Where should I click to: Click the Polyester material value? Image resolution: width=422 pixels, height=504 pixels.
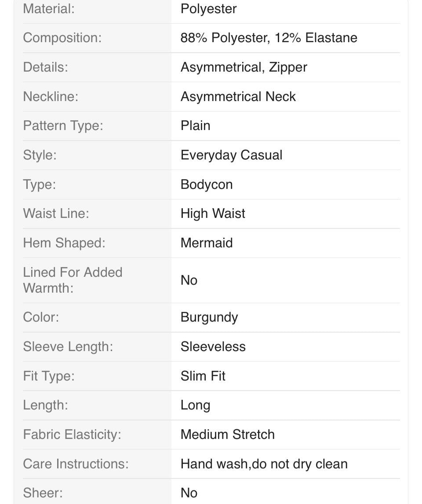(x=208, y=9)
